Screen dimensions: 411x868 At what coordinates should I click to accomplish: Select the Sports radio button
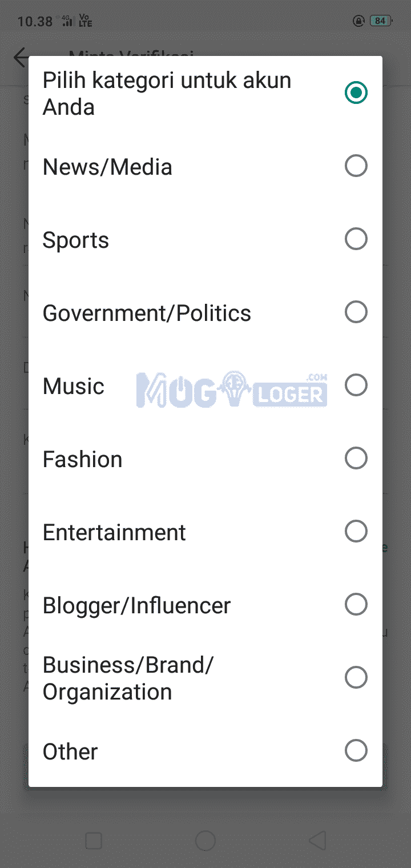click(356, 239)
